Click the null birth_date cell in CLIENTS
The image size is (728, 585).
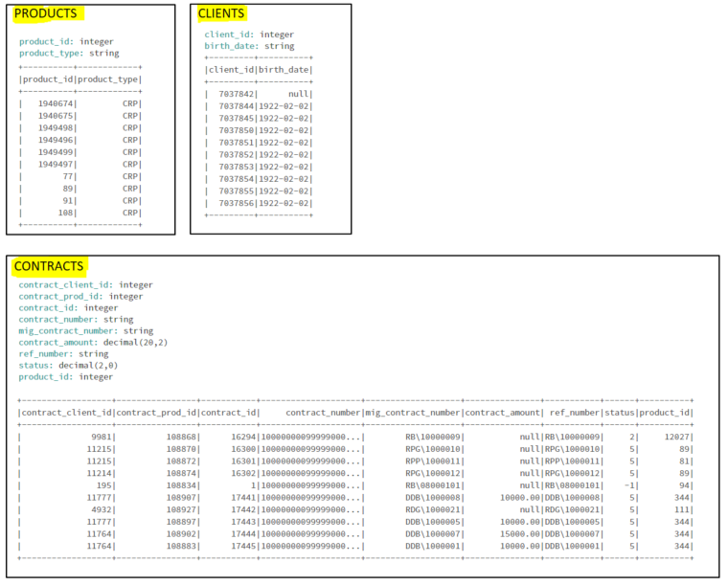[296, 94]
